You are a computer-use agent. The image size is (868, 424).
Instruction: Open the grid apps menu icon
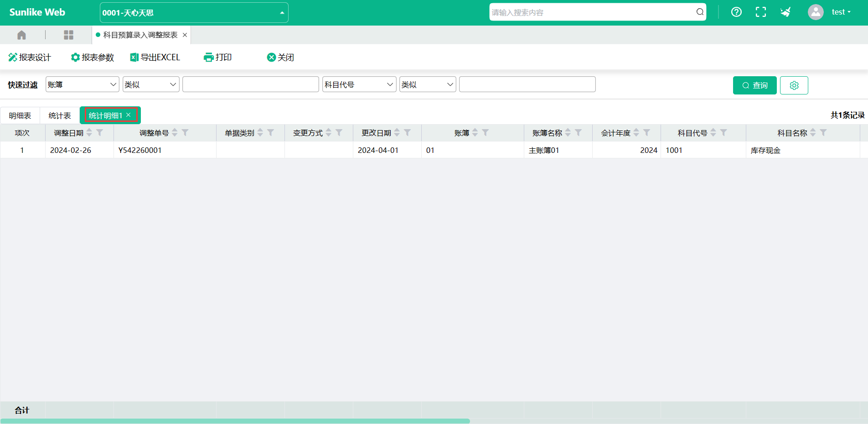(x=68, y=35)
